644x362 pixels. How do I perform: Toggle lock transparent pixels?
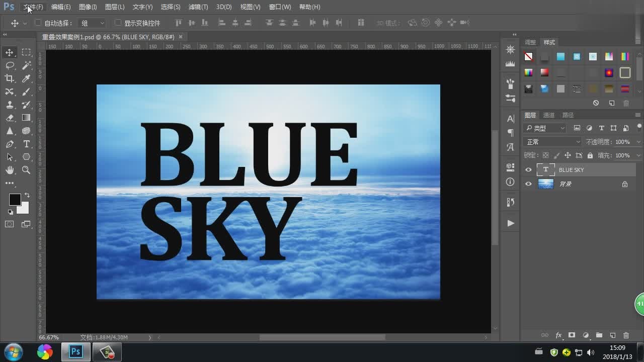pyautogui.click(x=545, y=155)
